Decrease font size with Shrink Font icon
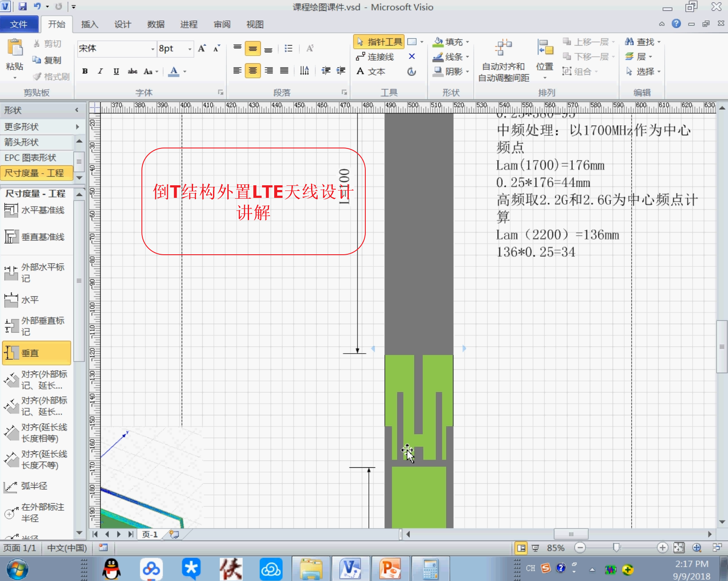Image resolution: width=728 pixels, height=581 pixels. 216,48
